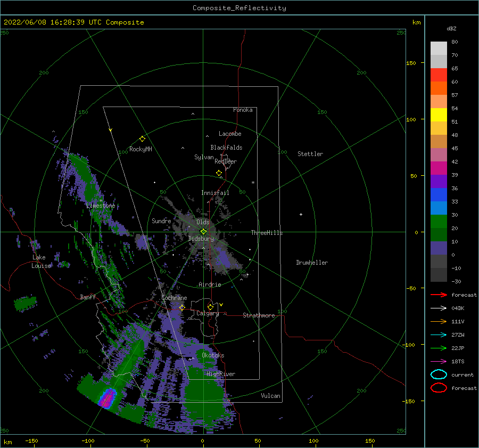Click the 2022/06/08 16:28:39 UTC timestamp
The width and height of the screenshot is (479, 448).
pyautogui.click(x=53, y=22)
